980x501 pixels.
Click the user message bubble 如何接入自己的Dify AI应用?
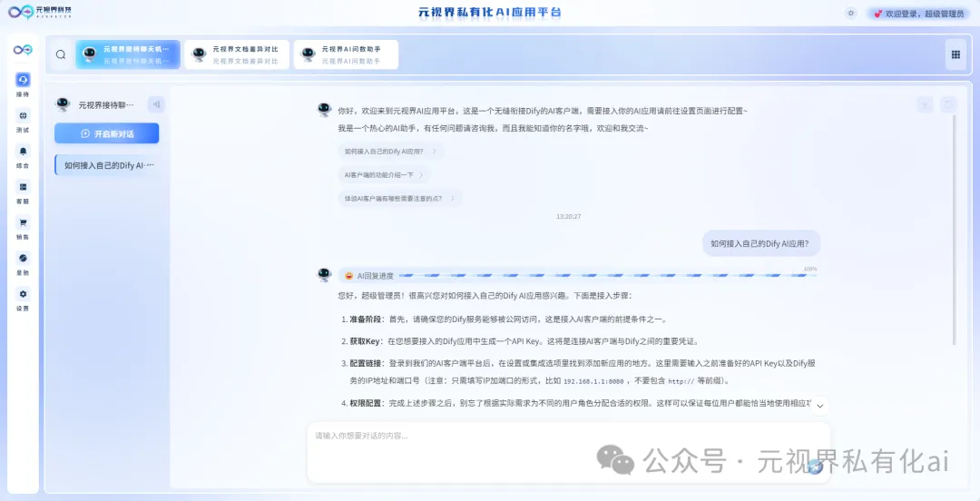pyautogui.click(x=760, y=244)
